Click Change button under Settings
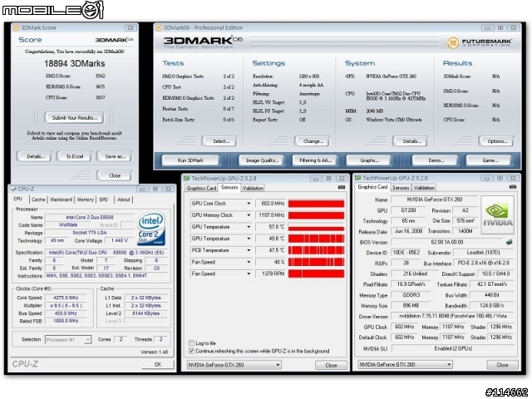Viewport: 532px width, 399px height. click(x=313, y=141)
